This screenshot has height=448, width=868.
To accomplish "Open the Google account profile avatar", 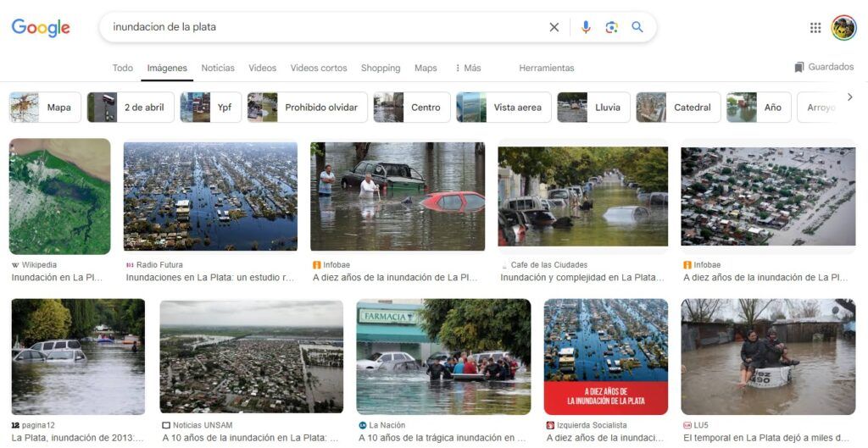I will pos(843,27).
